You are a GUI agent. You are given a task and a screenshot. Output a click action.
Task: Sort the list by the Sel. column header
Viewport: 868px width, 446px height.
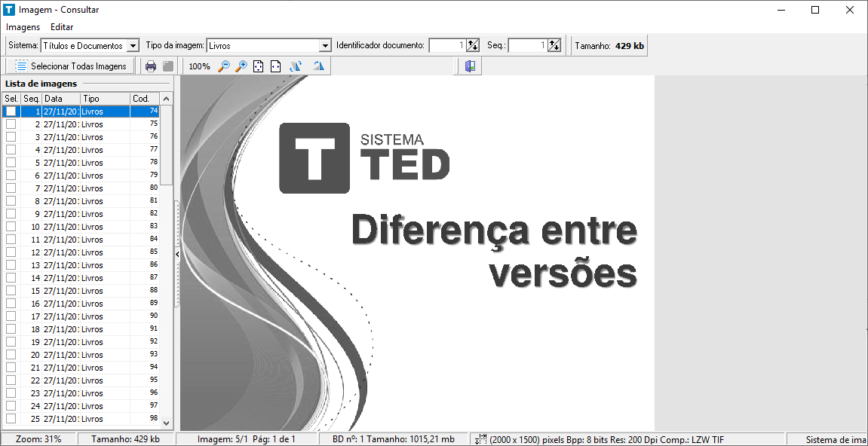[11, 99]
